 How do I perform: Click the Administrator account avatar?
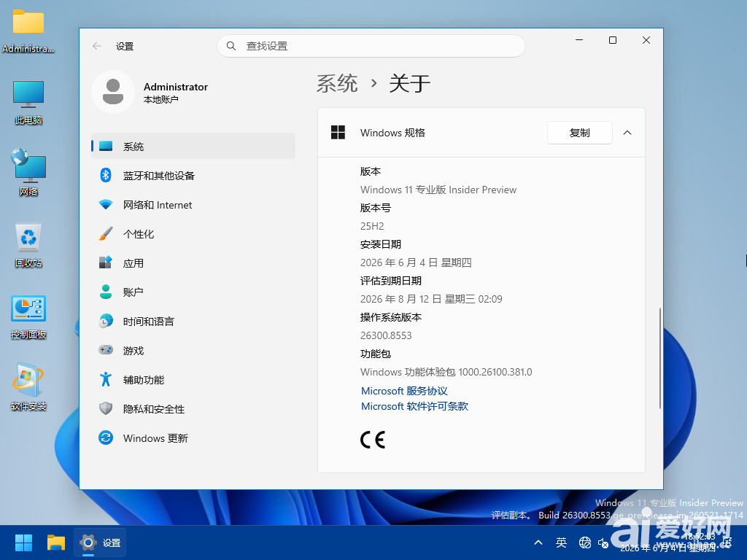click(x=113, y=92)
